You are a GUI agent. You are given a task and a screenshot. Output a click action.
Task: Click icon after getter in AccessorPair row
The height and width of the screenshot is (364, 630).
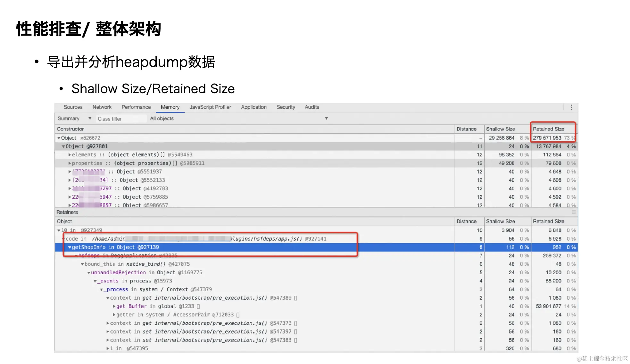pos(238,315)
